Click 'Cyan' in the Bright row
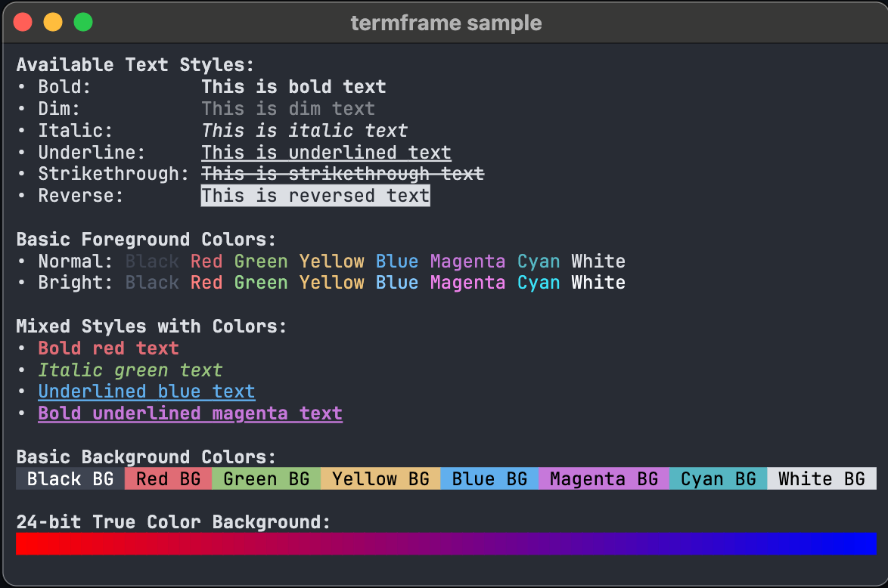The width and height of the screenshot is (888, 588). (x=539, y=283)
